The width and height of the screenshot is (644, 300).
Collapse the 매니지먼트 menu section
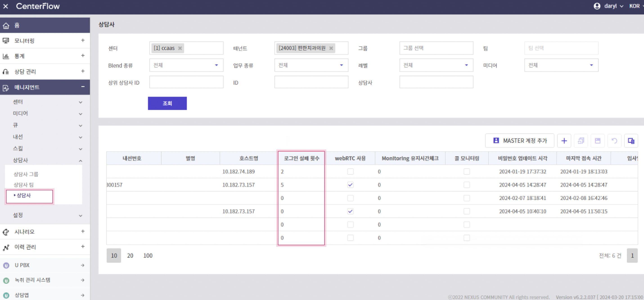83,87
